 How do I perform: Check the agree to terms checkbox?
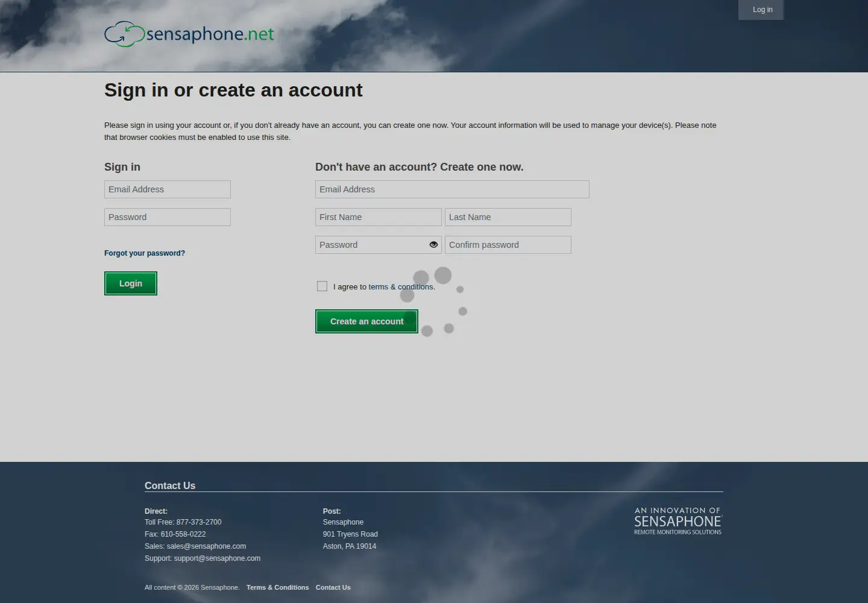pos(322,286)
